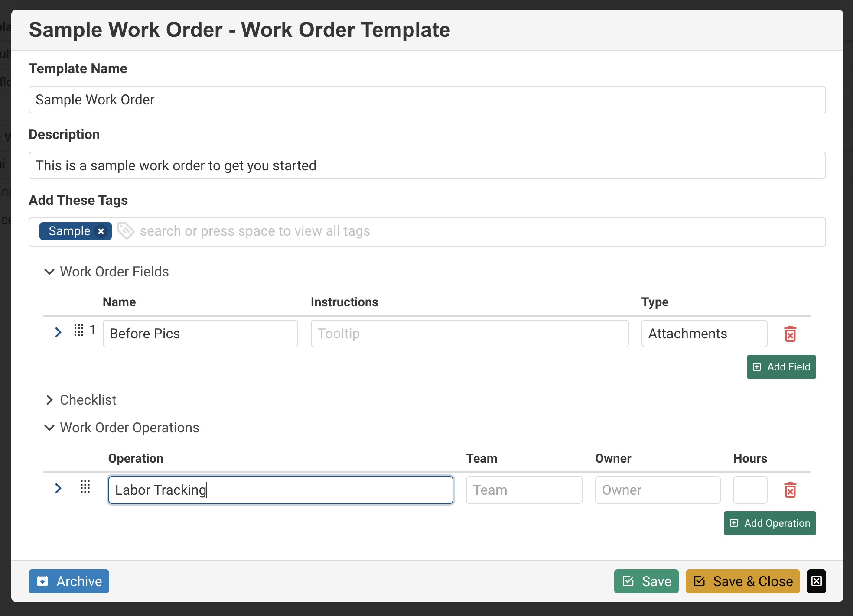This screenshot has width=853, height=616.
Task: Click the Team input field
Action: (x=524, y=490)
